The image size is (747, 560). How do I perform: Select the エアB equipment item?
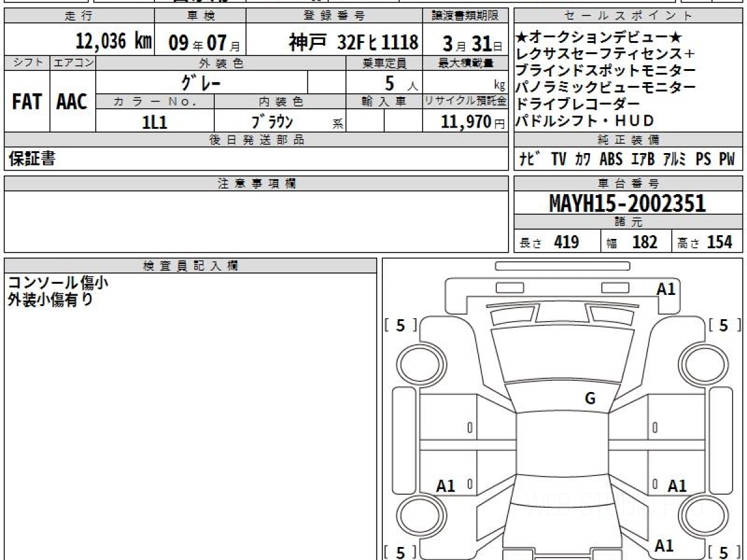pyautogui.click(x=643, y=159)
